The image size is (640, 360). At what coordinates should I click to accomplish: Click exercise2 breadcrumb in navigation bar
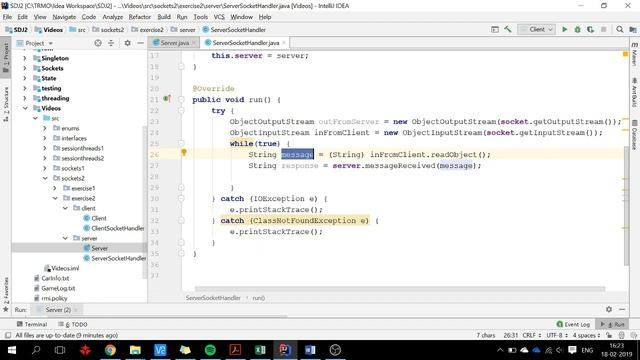click(x=147, y=30)
